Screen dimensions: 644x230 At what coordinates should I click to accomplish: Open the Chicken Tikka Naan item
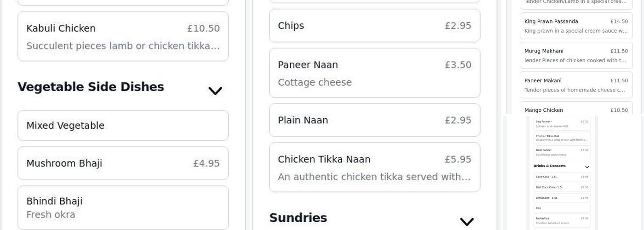[x=374, y=167]
